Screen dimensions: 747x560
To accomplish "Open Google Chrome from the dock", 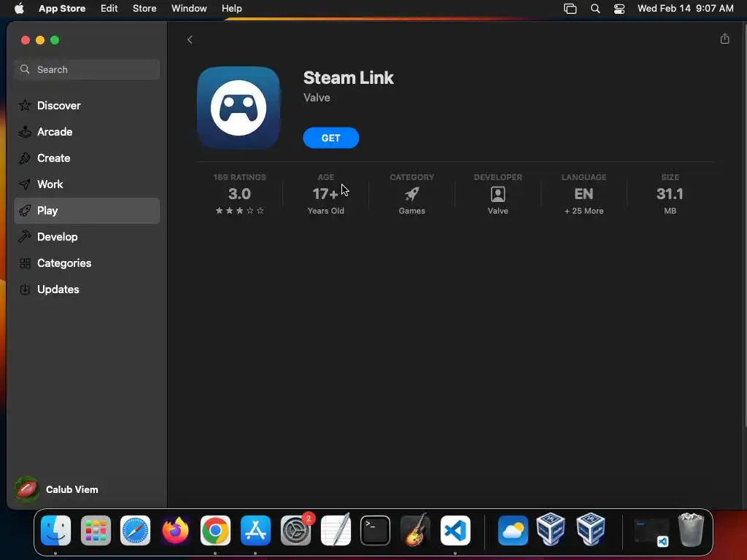I will click(215, 530).
